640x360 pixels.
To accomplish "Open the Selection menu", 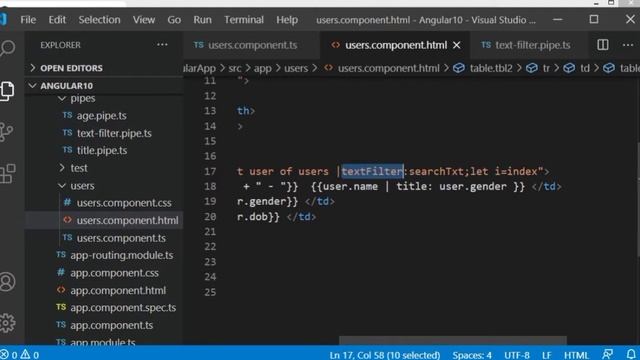I will [99, 20].
